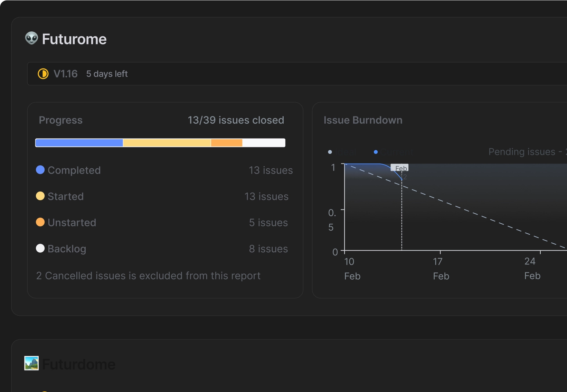
Task: Click the alien emoji icon beside Futurome
Action: point(31,38)
